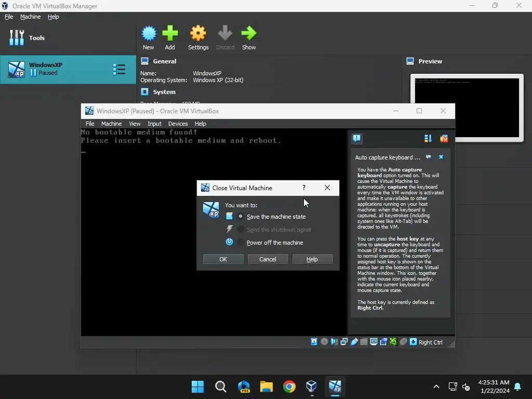Open Windows Start menu from the taskbar
This screenshot has width=532, height=399.
(197, 387)
